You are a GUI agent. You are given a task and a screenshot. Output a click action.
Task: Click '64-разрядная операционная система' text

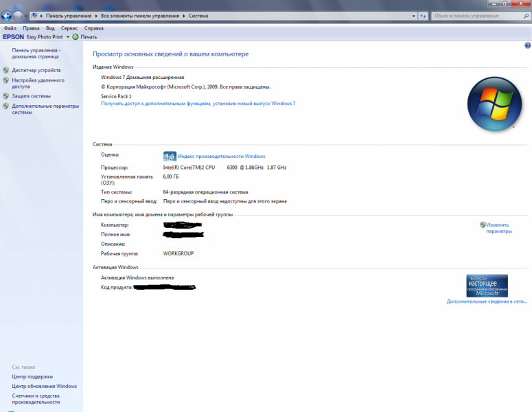[205, 192]
